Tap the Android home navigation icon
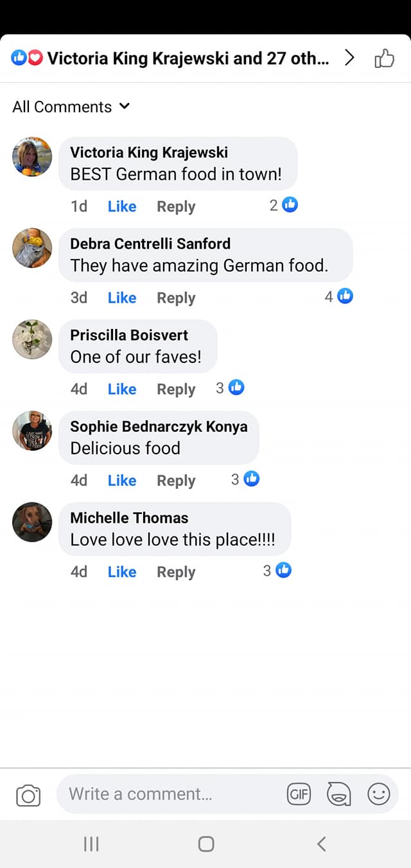 [x=205, y=844]
